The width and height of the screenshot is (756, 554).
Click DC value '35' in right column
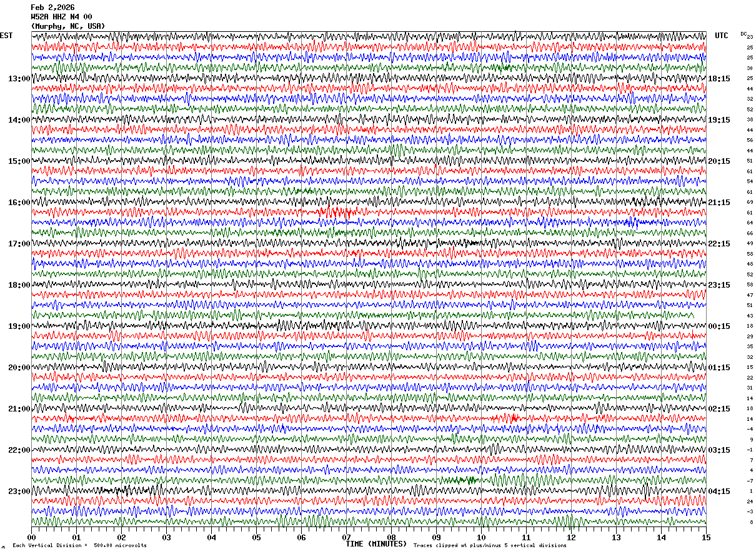coord(750,346)
